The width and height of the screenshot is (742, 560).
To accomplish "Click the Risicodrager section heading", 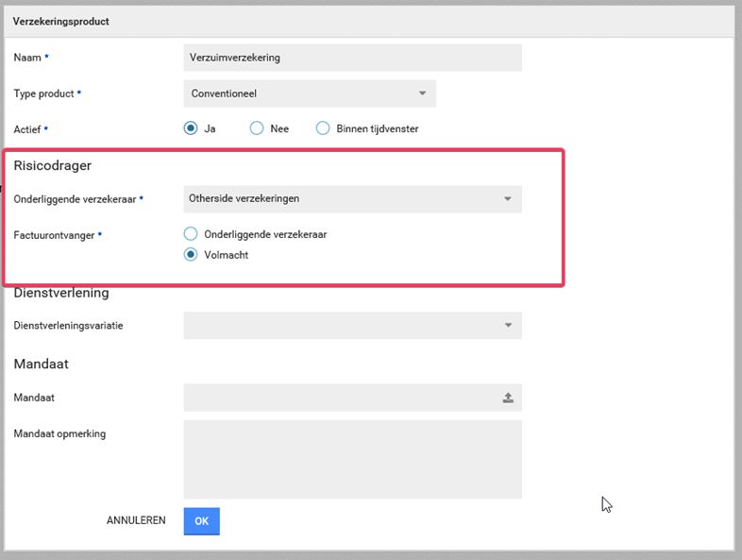I will (52, 165).
